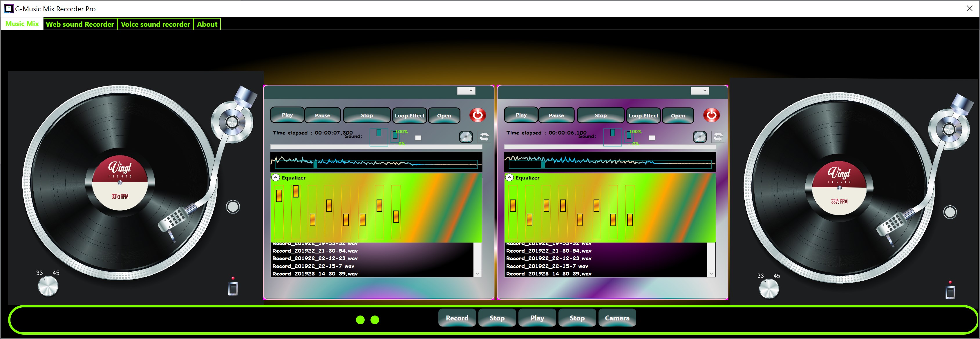
Task: Click right deck swap arrows icon
Action: click(718, 137)
